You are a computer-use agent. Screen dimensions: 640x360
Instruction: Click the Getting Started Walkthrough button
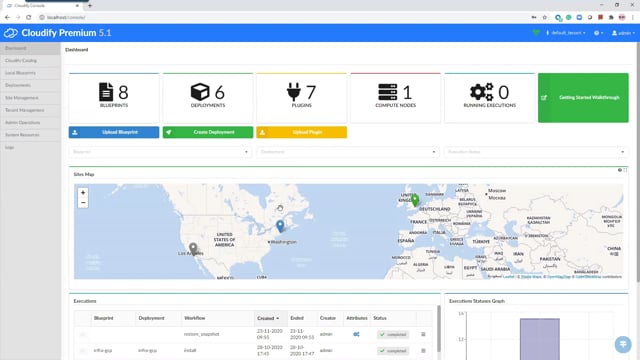coord(583,98)
